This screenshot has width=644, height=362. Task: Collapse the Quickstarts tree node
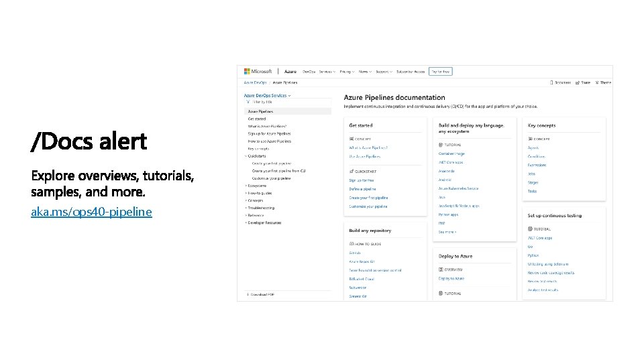[246, 156]
